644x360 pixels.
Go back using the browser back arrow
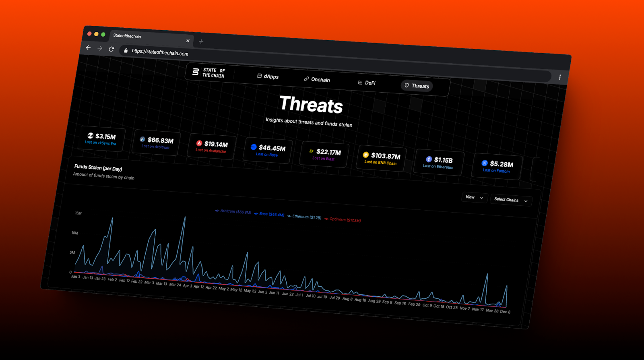click(89, 48)
